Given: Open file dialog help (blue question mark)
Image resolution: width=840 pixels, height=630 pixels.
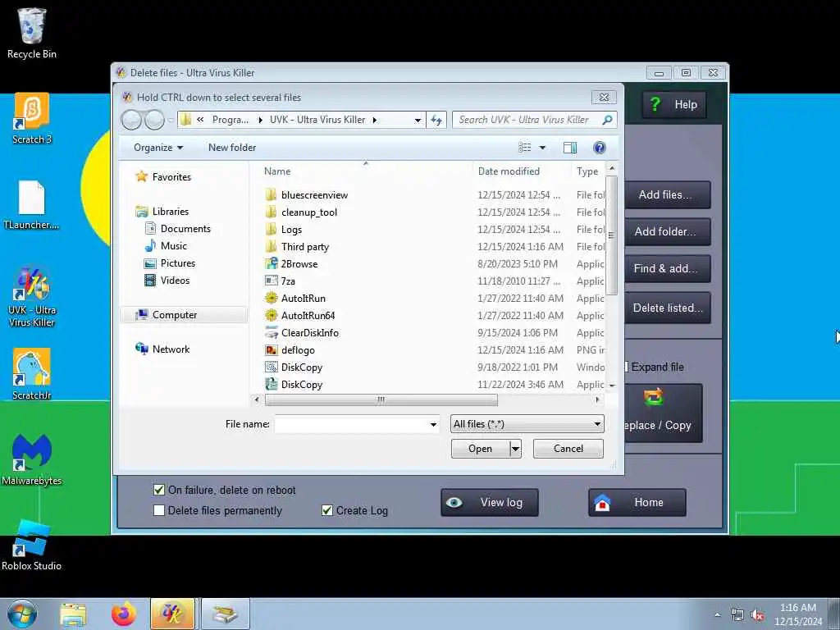Looking at the screenshot, I should click(x=600, y=148).
